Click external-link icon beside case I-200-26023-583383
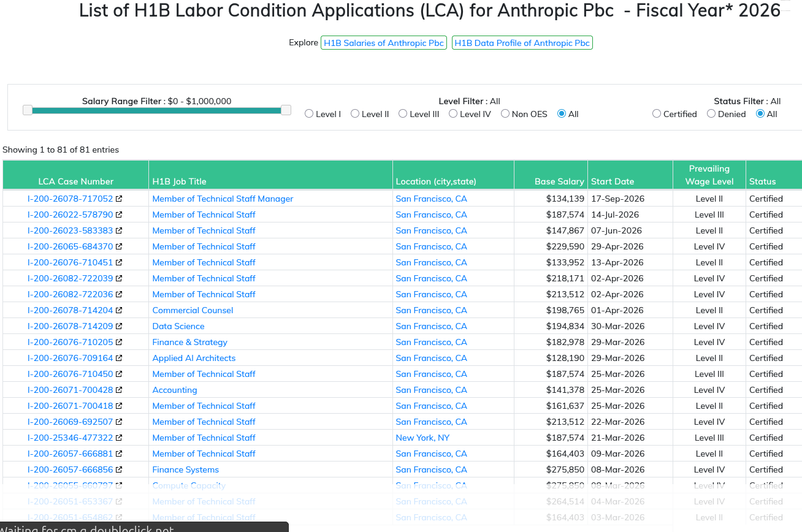This screenshot has width=802, height=532. pos(119,230)
